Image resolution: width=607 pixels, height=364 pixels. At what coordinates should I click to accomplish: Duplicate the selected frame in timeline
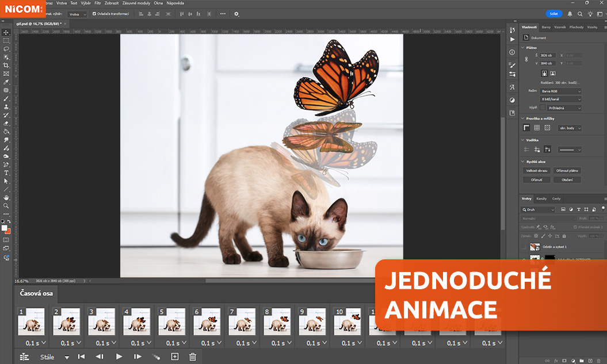coord(175,357)
